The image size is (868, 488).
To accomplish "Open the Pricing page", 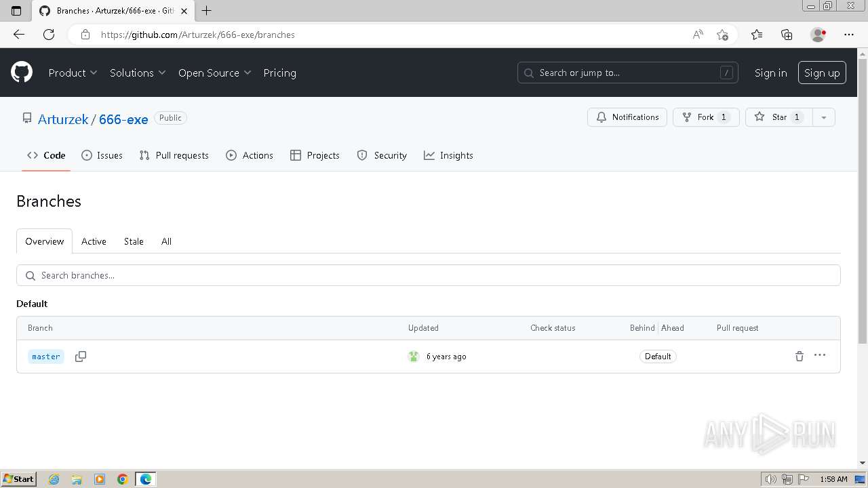I will tap(279, 73).
